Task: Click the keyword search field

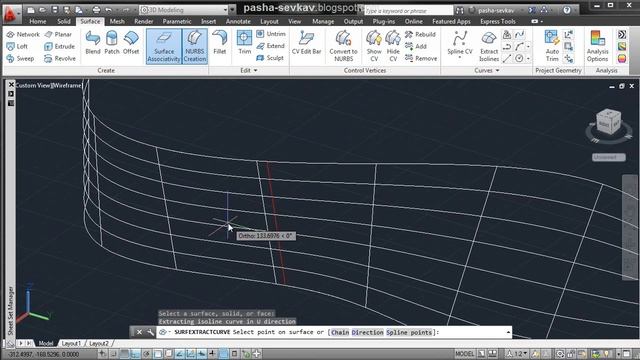Action: (409, 10)
